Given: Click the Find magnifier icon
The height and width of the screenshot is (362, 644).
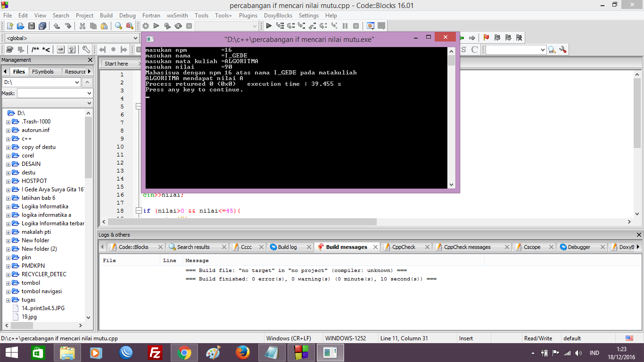Looking at the screenshot, I should [x=118, y=26].
